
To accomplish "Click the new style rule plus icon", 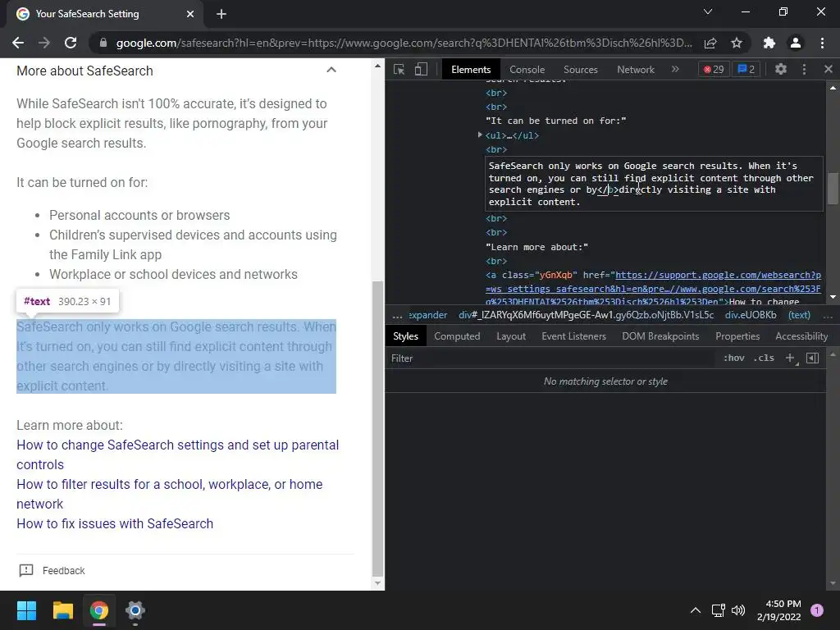I will (790, 358).
